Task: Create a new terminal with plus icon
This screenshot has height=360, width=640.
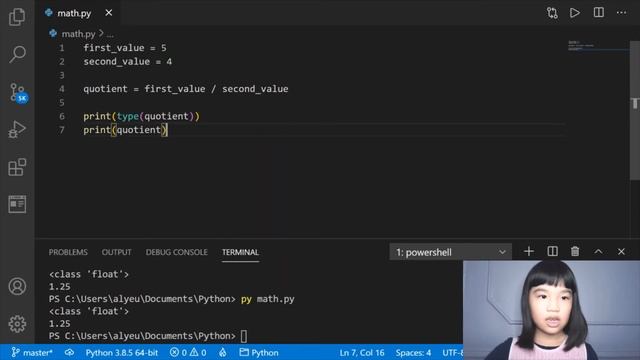Action: point(529,251)
